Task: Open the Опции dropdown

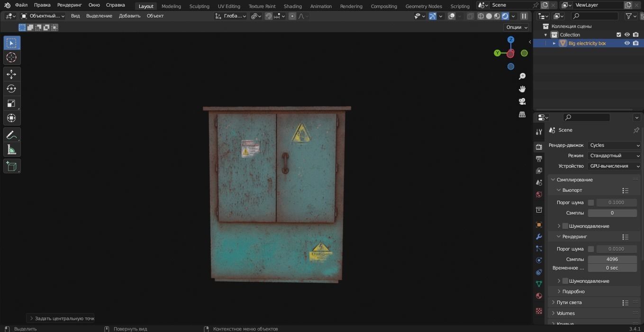Action: [x=516, y=27]
